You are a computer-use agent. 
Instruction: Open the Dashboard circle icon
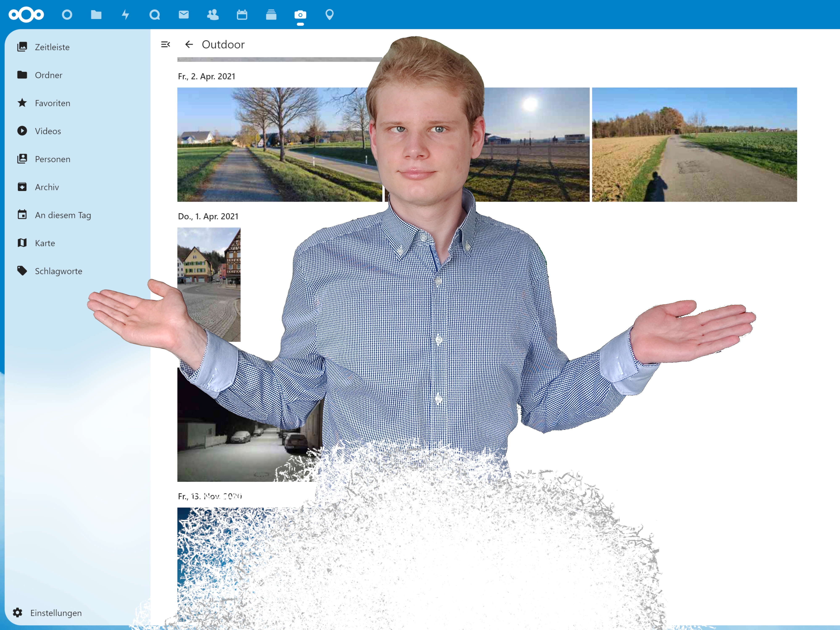tap(67, 15)
